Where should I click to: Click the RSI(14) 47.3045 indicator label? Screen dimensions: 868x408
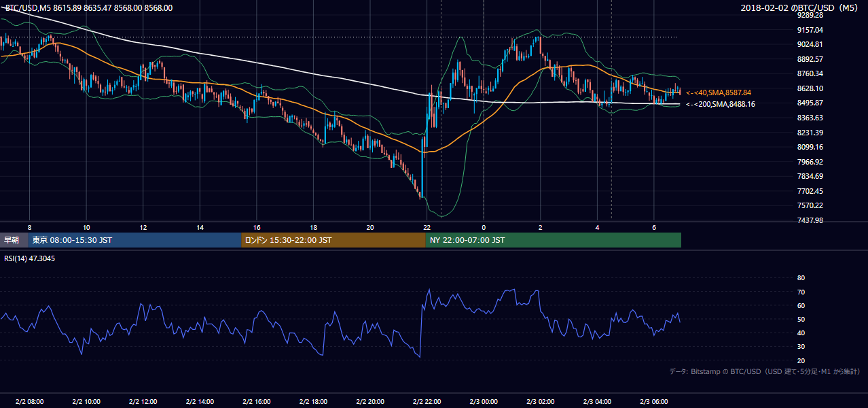pos(30,258)
